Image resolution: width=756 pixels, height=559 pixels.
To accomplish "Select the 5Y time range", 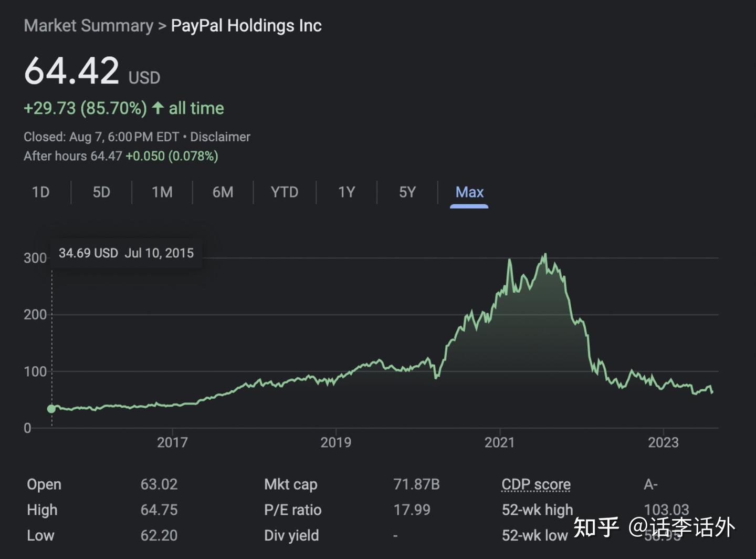I will [407, 192].
